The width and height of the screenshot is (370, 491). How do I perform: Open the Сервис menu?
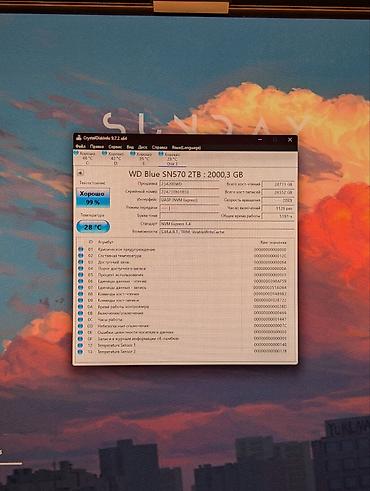(115, 147)
